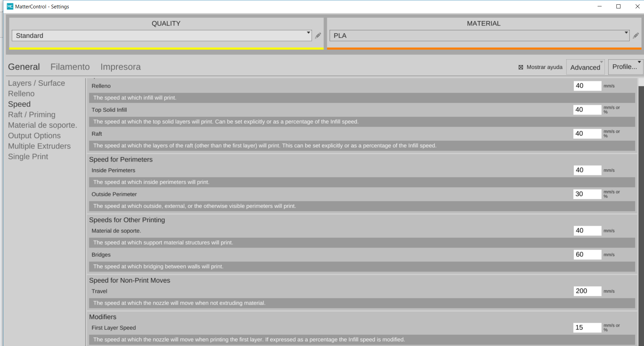Click the Outside Perimeter speed field

click(587, 194)
